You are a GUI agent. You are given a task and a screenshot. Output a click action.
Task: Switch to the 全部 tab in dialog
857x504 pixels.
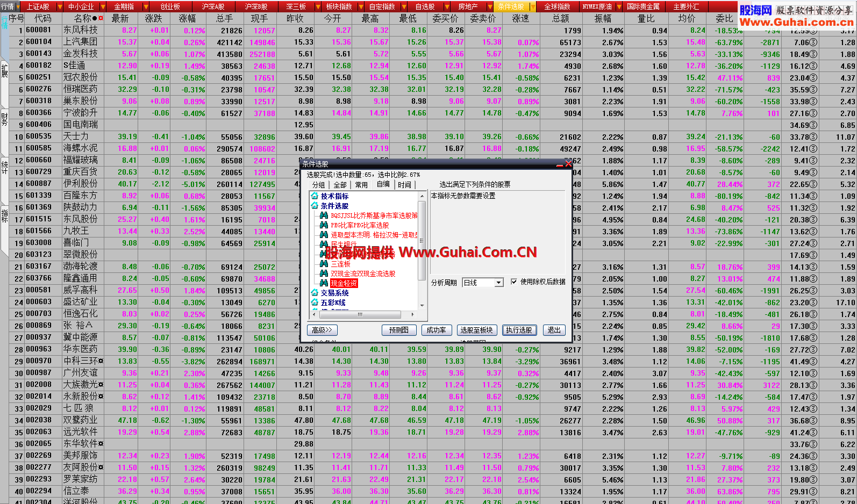click(340, 185)
